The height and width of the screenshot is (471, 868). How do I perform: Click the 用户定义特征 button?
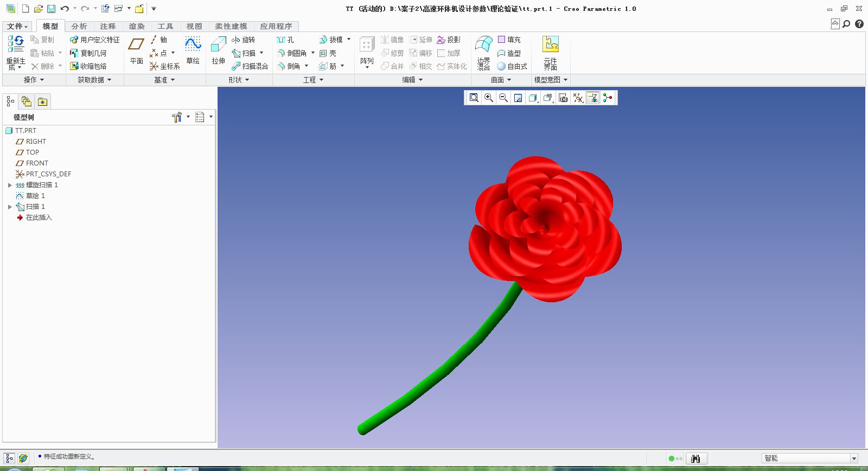(95, 40)
